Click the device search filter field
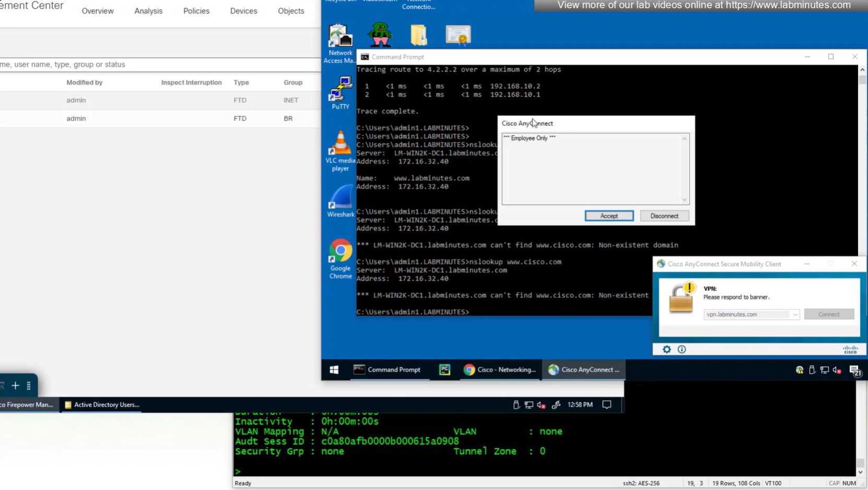The width and height of the screenshot is (868, 490). coord(157,65)
